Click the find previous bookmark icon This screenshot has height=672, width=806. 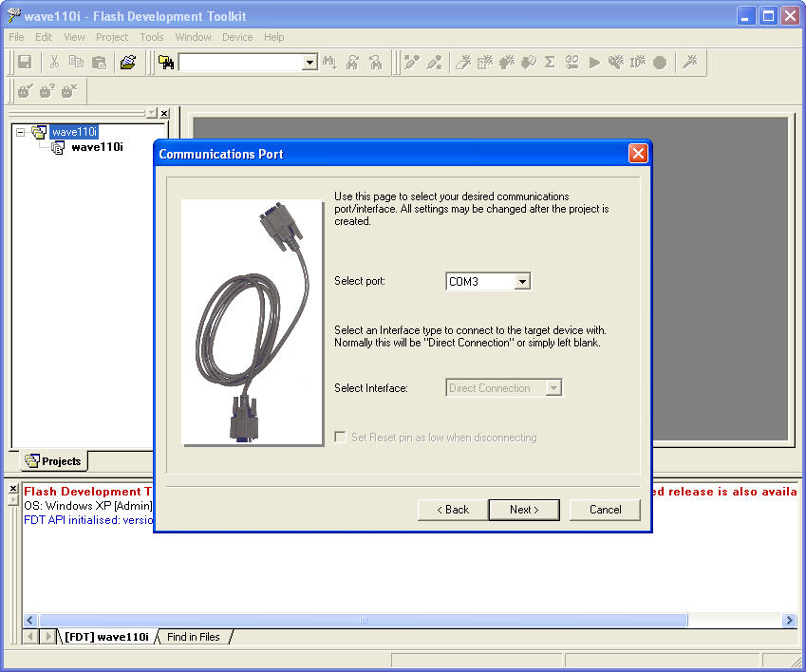pos(352,62)
